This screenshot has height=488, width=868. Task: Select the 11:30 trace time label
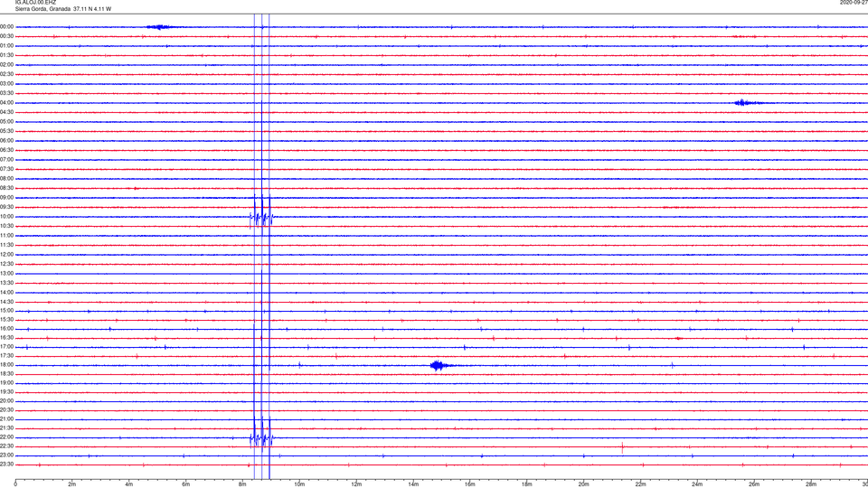click(7, 245)
